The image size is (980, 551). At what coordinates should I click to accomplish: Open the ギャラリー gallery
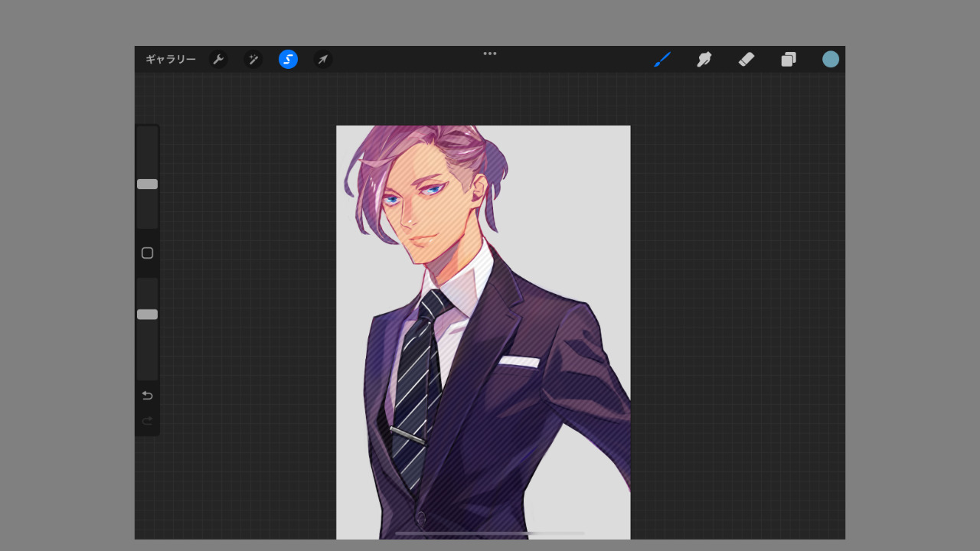pyautogui.click(x=170, y=60)
